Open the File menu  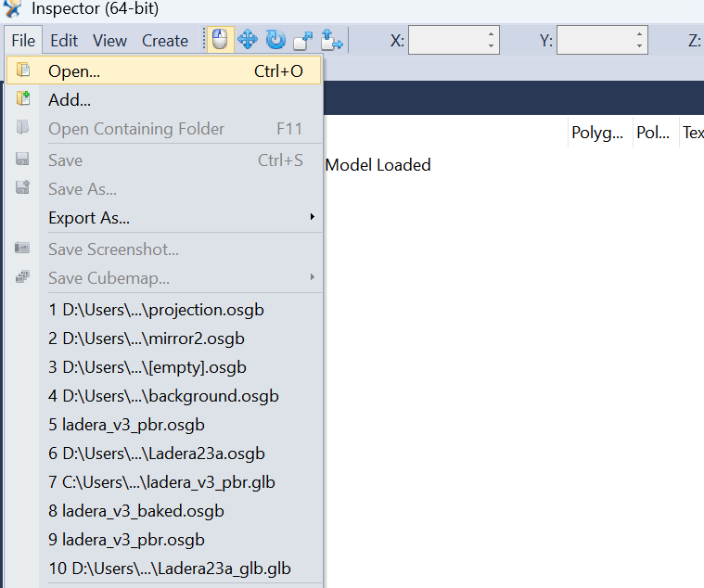[23, 41]
